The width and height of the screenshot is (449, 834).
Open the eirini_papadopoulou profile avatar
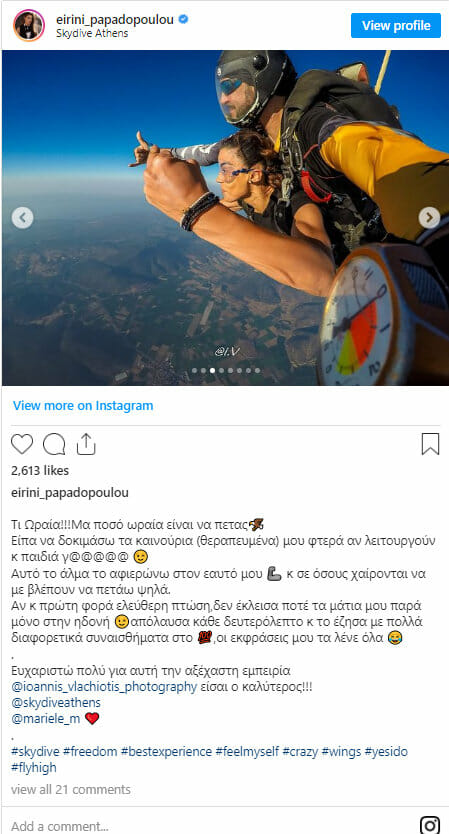click(29, 25)
